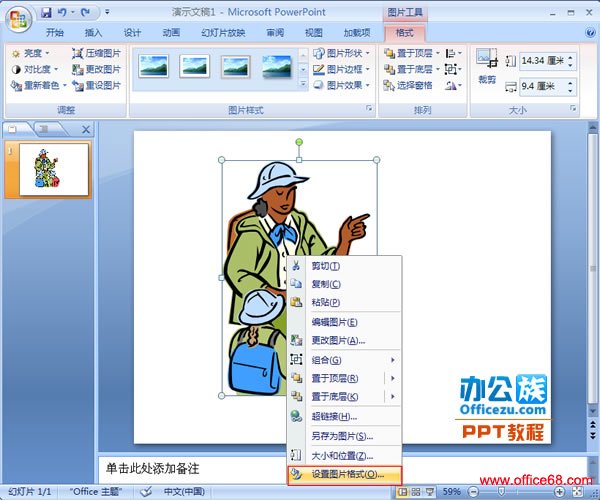The image size is (600, 500).
Task: Open PowerPoint help icon
Action: coord(590,33)
